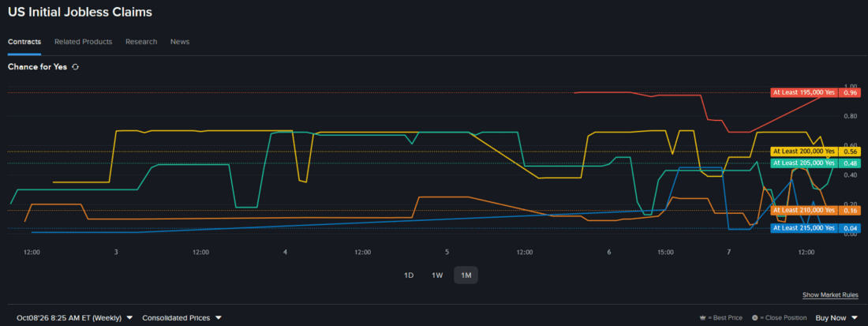Click the 0.16 price value
Viewport: 868px width, 326px height.
coord(850,210)
